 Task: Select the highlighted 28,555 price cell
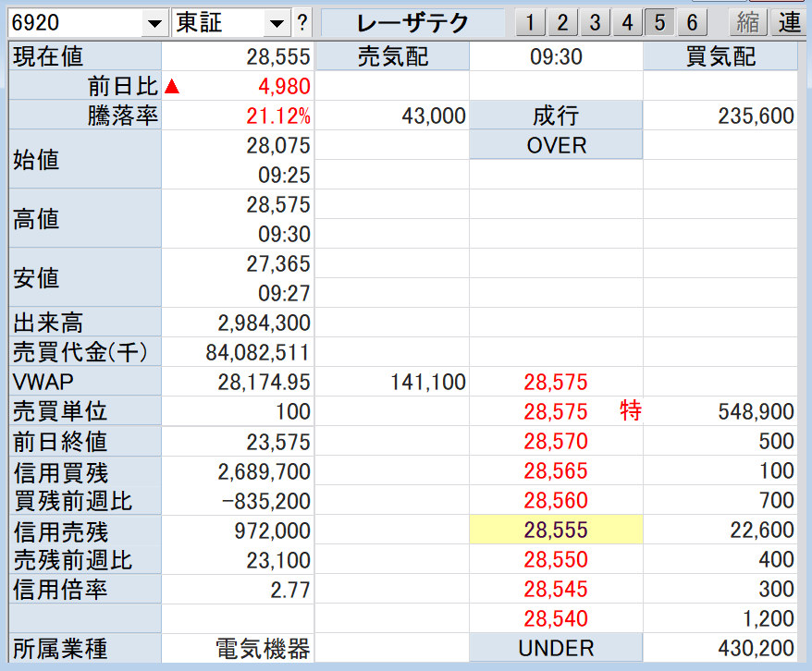coord(556,530)
